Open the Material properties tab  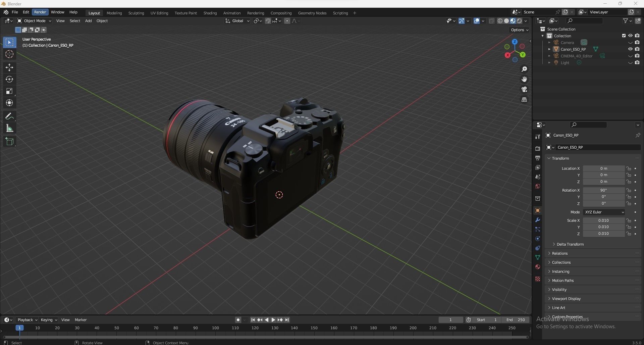[538, 267]
